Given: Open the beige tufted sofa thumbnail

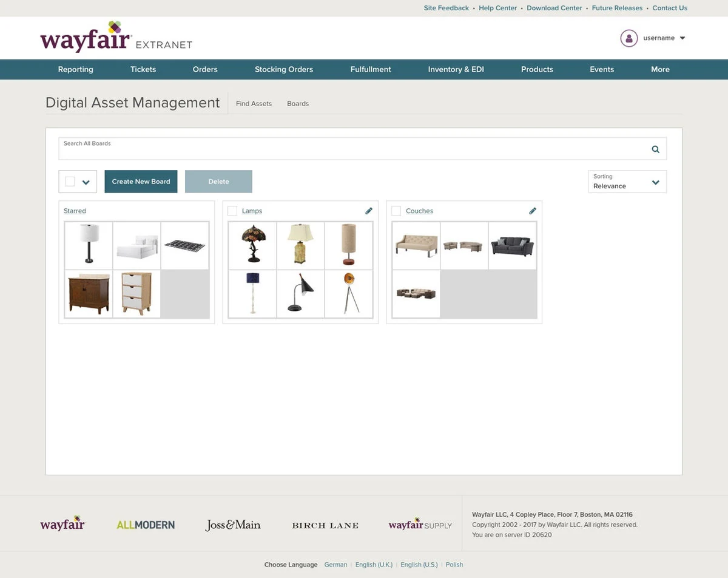Looking at the screenshot, I should [x=416, y=245].
